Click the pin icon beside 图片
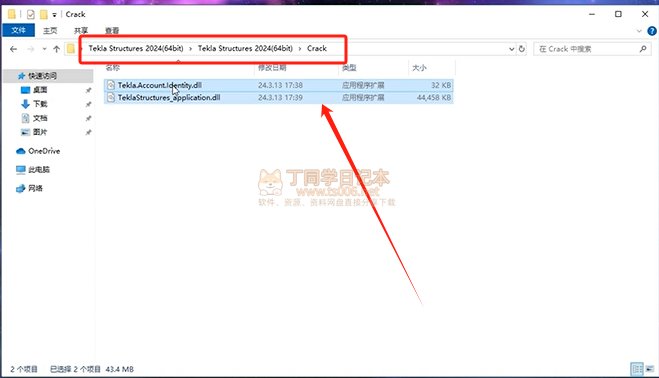The width and height of the screenshot is (659, 378). coord(88,132)
